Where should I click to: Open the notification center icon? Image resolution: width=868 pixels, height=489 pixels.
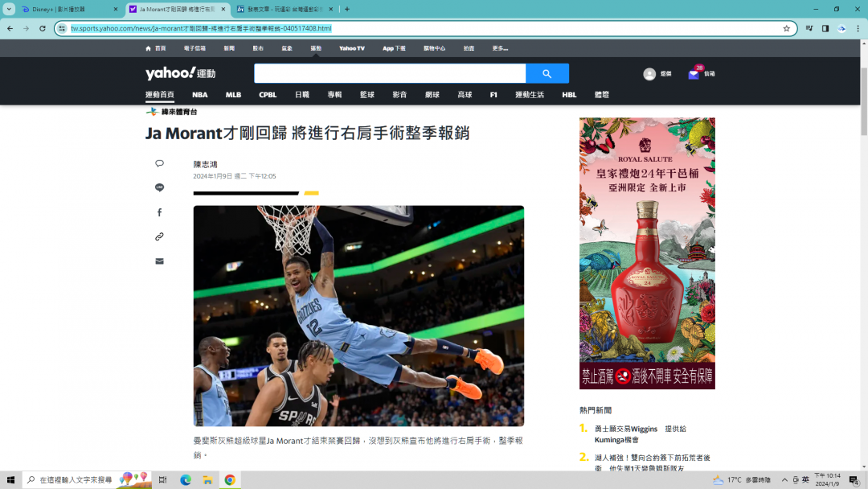pos(854,479)
